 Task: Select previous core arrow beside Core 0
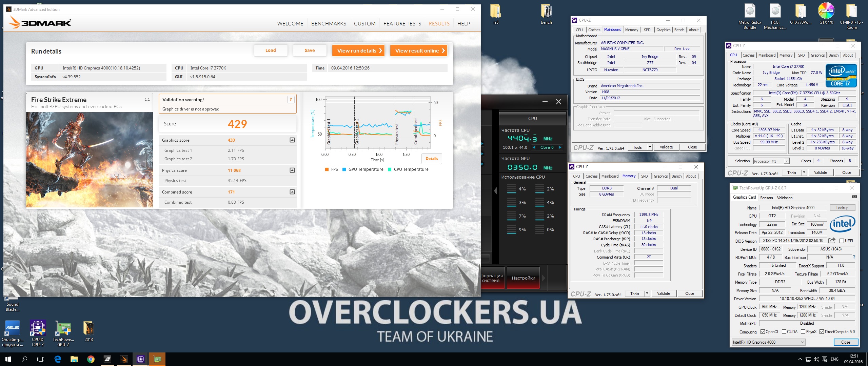534,147
